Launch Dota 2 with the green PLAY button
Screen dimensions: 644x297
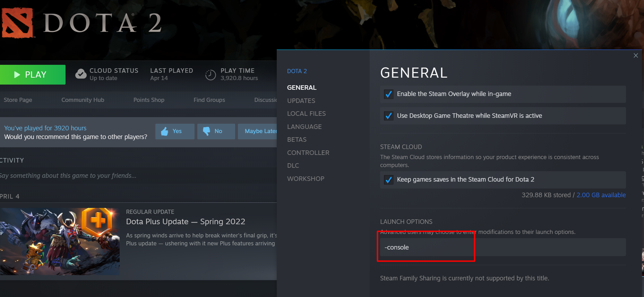coord(33,75)
